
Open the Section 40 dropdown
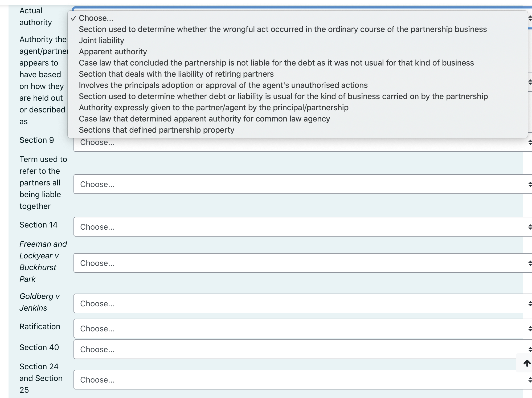[x=293, y=349]
